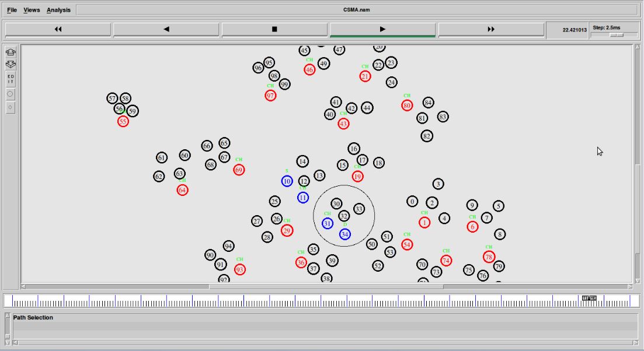Select the small circle tool in sidebar

[11, 107]
